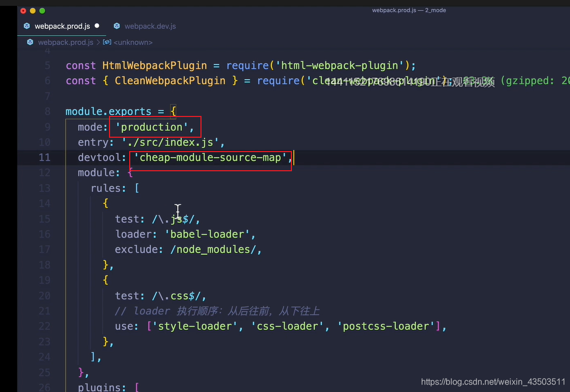Click the yellow minimize window button
Screen dimensions: 570x392
[33, 11]
